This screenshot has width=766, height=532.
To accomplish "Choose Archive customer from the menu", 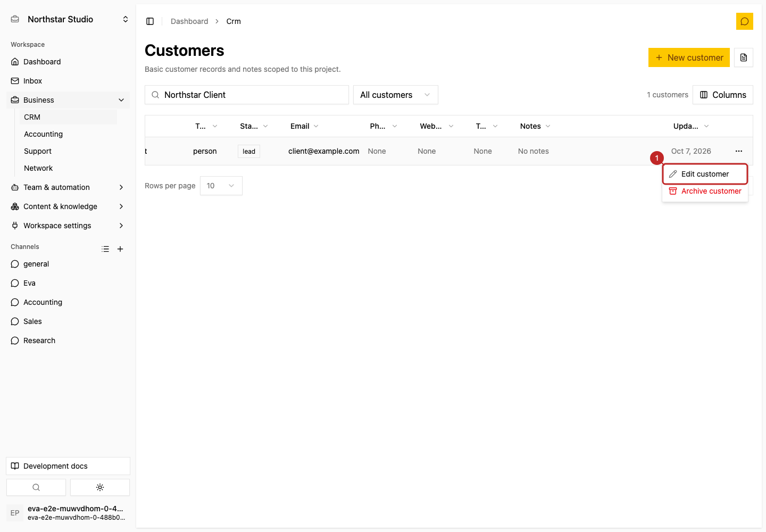I will pos(705,191).
